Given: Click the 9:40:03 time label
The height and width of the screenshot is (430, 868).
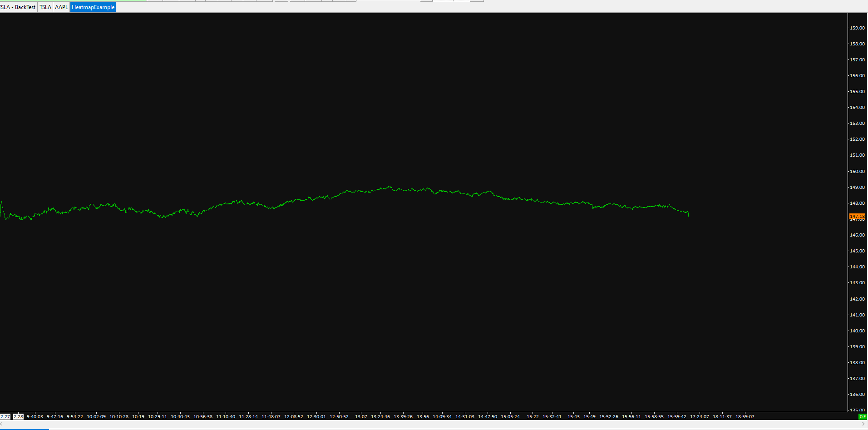Looking at the screenshot, I should (35, 417).
